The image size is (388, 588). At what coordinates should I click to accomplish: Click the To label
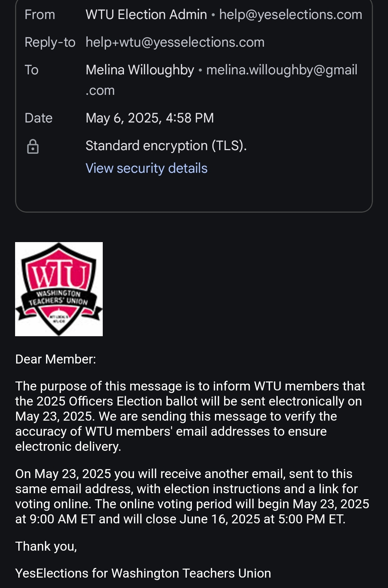click(x=32, y=70)
